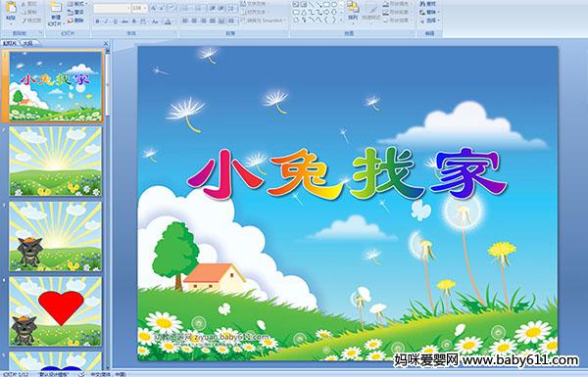Click the Delete slide icon
This screenshot has height=377, width=588.
click(x=76, y=21)
